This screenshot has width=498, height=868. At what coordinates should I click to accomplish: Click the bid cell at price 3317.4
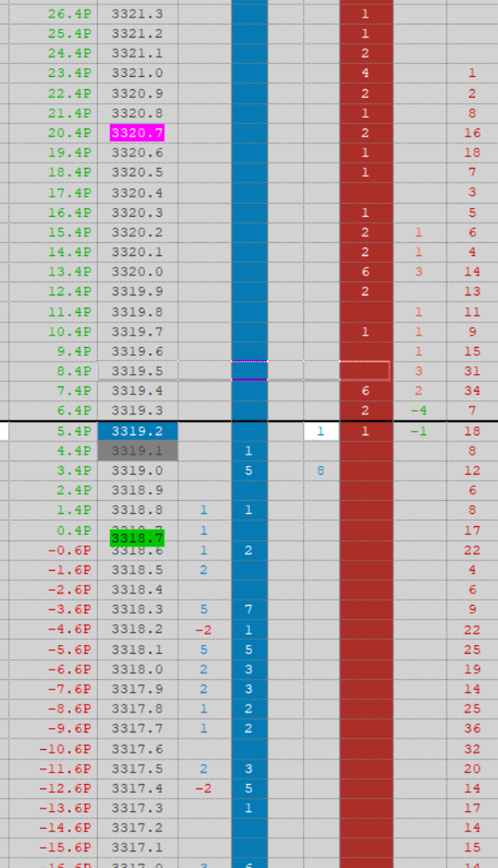pyautogui.click(x=250, y=788)
